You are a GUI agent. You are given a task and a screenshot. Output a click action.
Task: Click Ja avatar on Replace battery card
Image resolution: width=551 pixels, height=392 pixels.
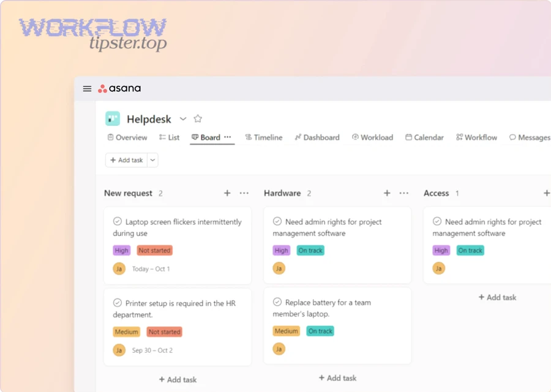tap(279, 349)
